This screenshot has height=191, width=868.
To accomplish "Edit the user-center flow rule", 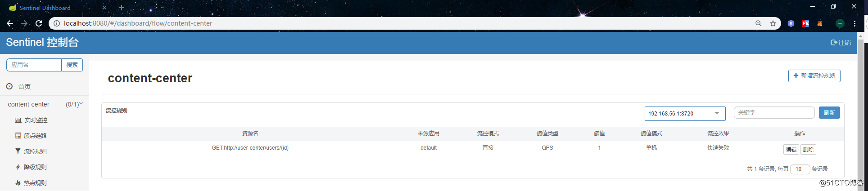I will coord(791,150).
